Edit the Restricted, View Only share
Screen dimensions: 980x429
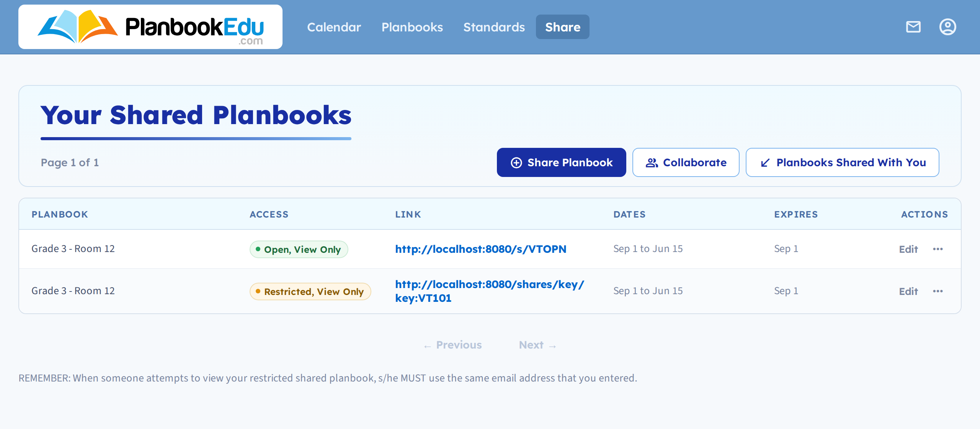[x=908, y=291]
